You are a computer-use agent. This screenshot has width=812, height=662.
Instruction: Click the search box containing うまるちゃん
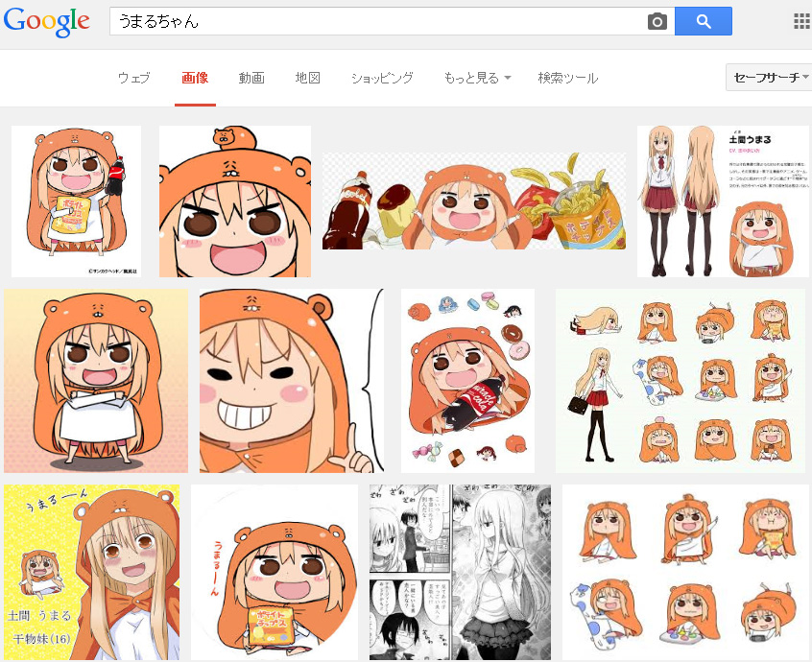[392, 21]
